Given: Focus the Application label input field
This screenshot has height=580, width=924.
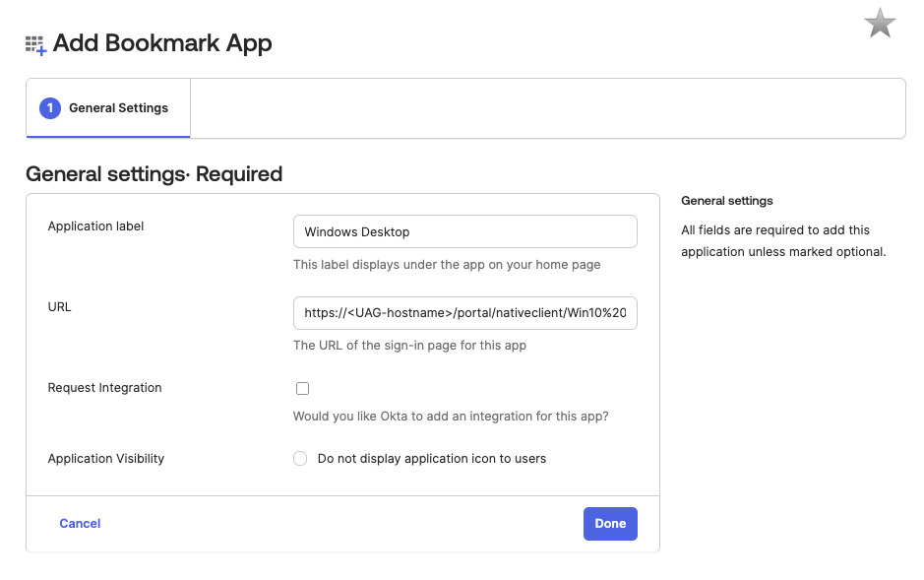Looking at the screenshot, I should click(x=464, y=232).
